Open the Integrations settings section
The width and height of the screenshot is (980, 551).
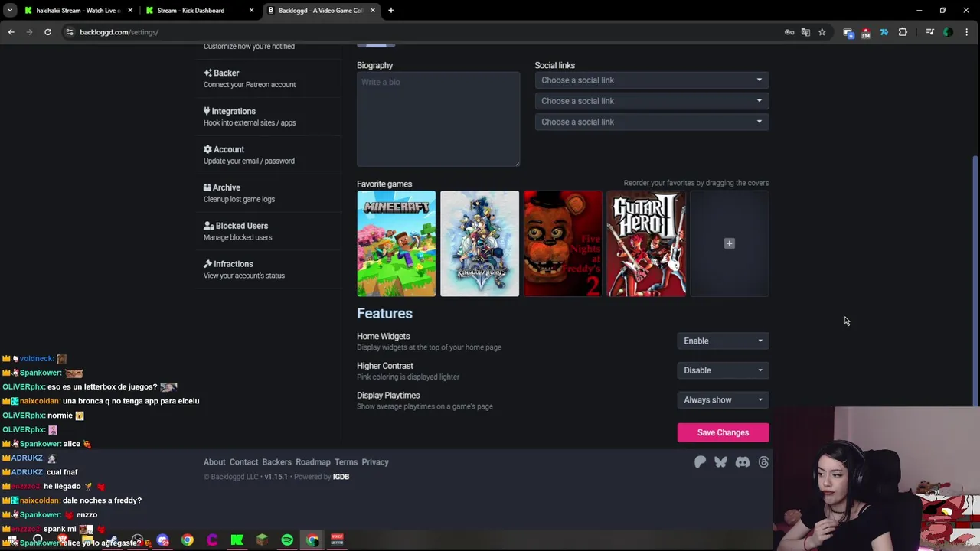point(250,116)
